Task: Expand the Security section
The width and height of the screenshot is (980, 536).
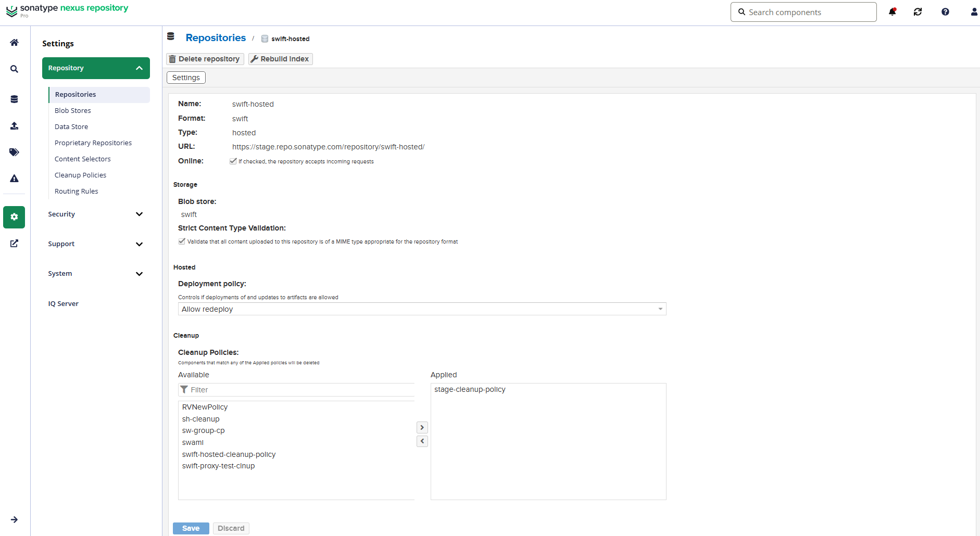Action: click(x=96, y=214)
